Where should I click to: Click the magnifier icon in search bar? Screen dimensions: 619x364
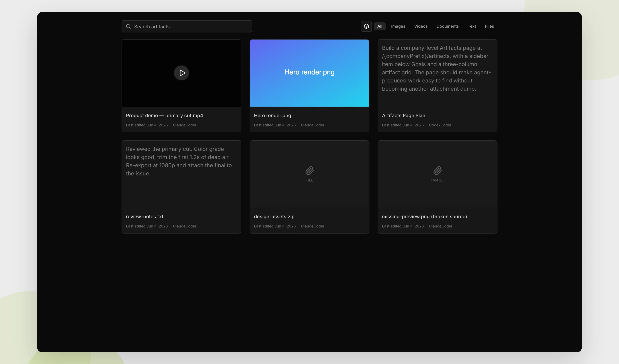128,26
